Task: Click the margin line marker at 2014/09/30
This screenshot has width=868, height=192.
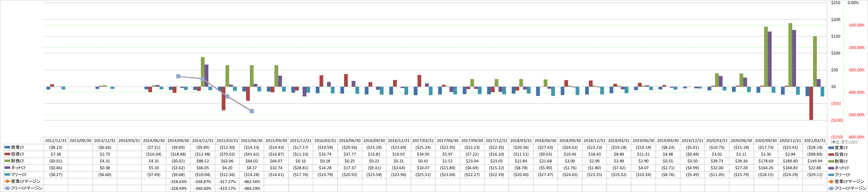Action: coord(178,77)
